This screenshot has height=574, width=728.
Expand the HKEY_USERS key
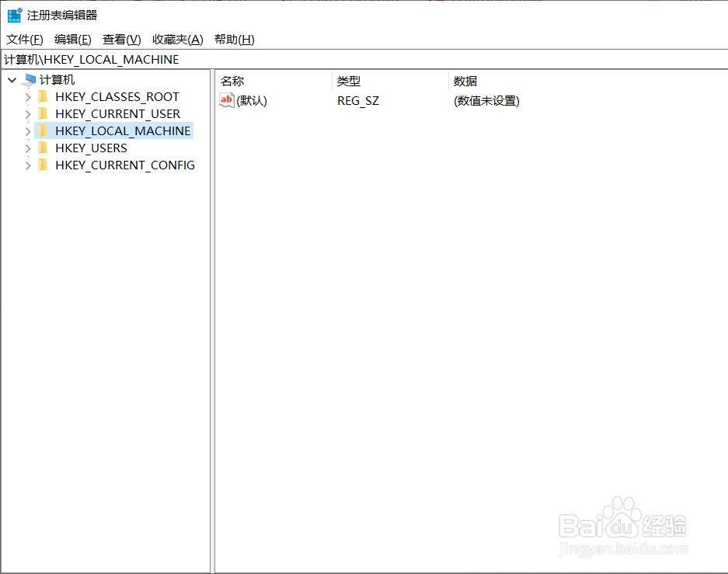coord(28,148)
